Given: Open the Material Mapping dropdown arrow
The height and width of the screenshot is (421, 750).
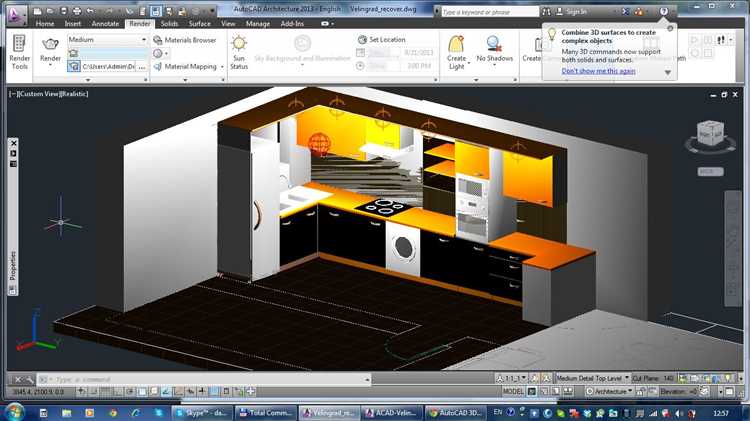Looking at the screenshot, I should [x=222, y=66].
